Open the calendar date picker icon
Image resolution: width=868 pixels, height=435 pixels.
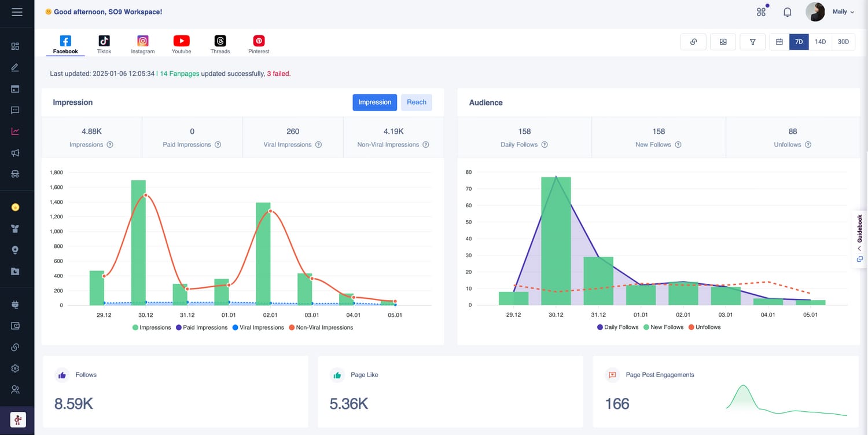click(779, 42)
